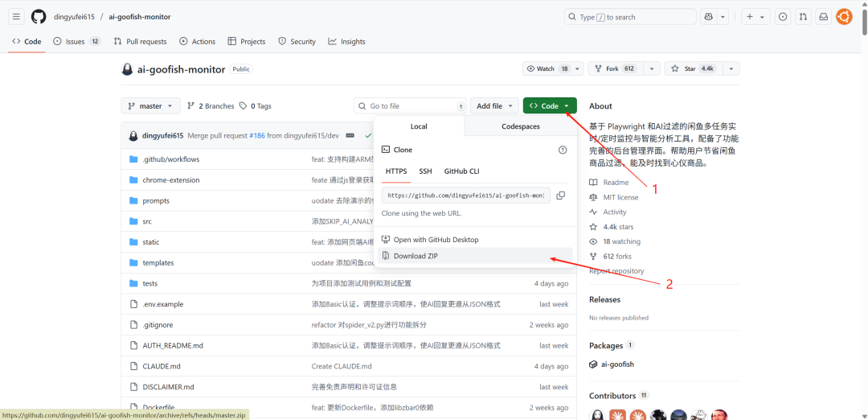868x420 pixels.
Task: Switch to the Issues tab
Action: pyautogui.click(x=77, y=42)
